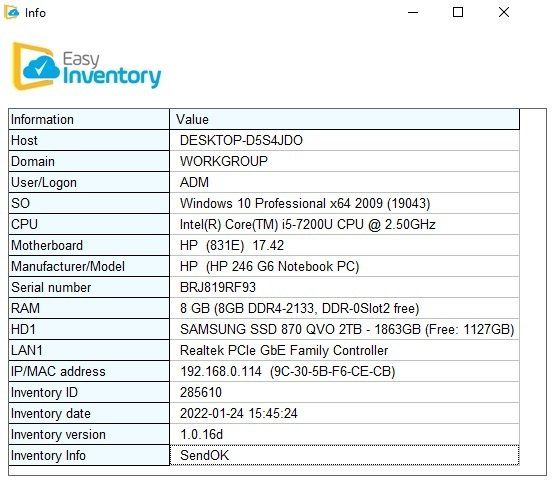Select the Host value DESKTOP-D5S4JDO

coord(345,140)
